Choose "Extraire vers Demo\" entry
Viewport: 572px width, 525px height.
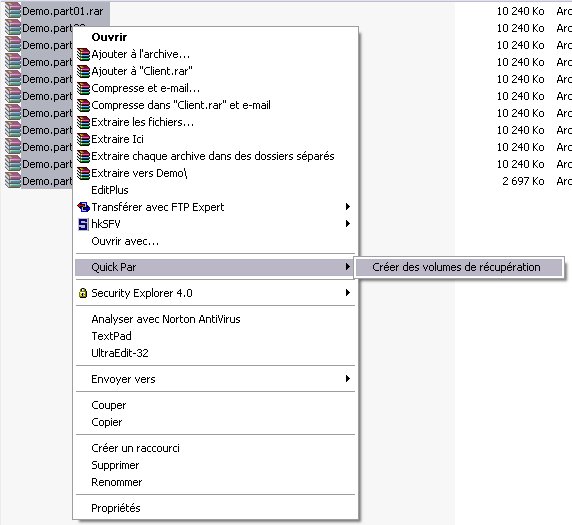click(215, 173)
